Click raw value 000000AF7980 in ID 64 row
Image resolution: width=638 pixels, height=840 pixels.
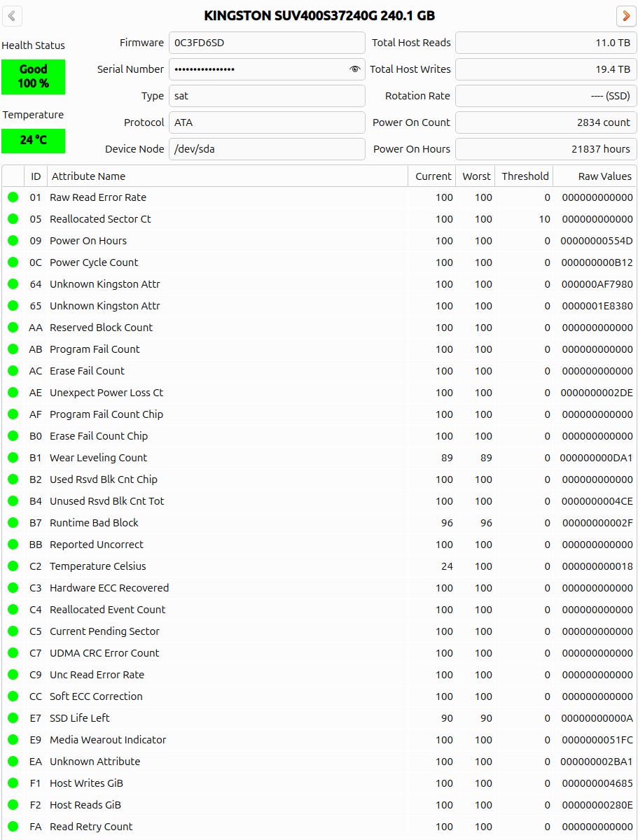597,284
